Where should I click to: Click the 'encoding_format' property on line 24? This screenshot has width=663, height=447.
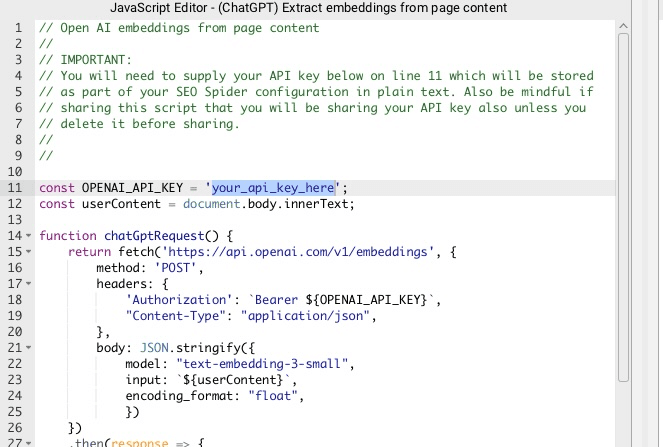[x=179, y=396]
